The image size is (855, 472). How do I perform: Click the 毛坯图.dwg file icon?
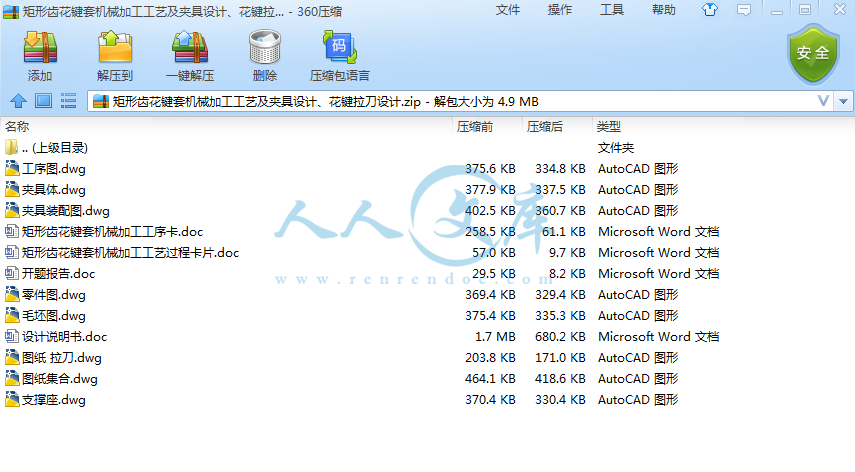tap(12, 316)
